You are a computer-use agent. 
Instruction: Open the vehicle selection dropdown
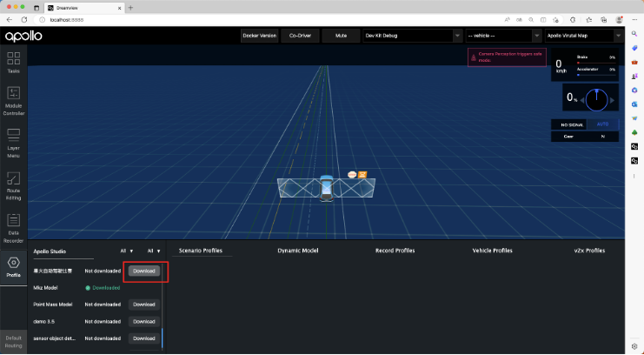click(503, 36)
